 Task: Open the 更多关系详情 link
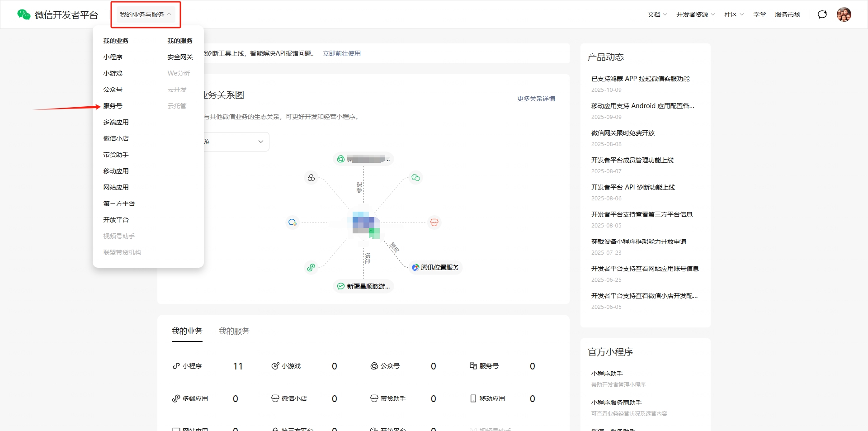(x=536, y=99)
